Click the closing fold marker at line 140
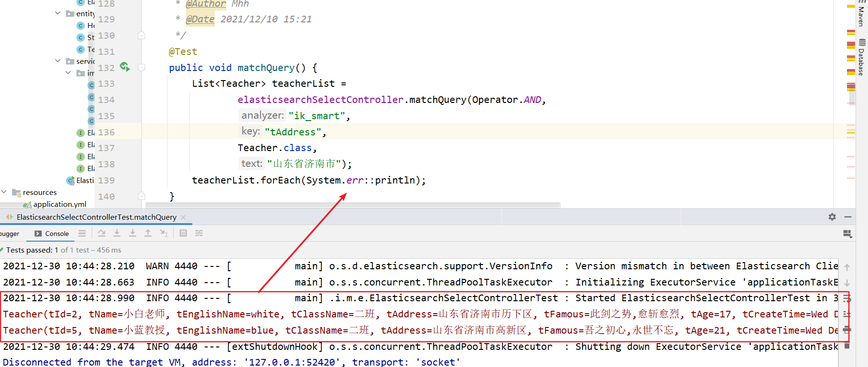 tap(141, 196)
